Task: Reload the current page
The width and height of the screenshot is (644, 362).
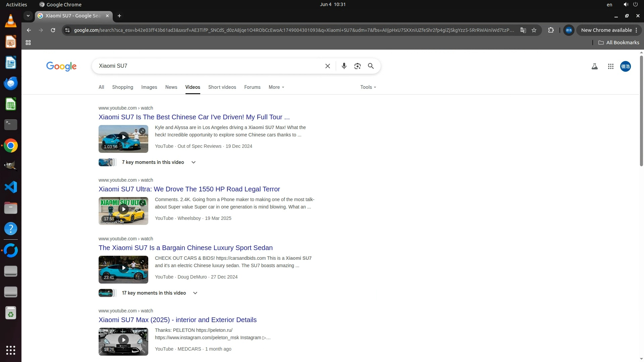Action: 53,30
